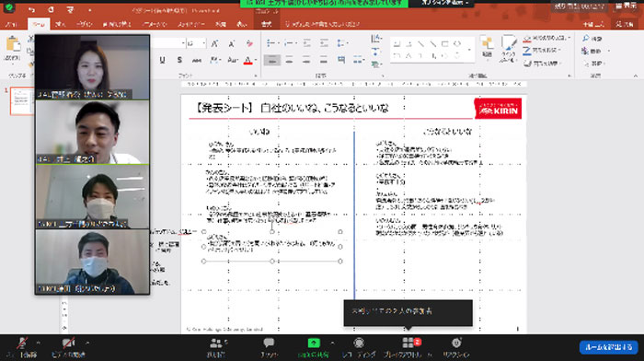Select slide 1 thumbnail in panel

pos(22,100)
